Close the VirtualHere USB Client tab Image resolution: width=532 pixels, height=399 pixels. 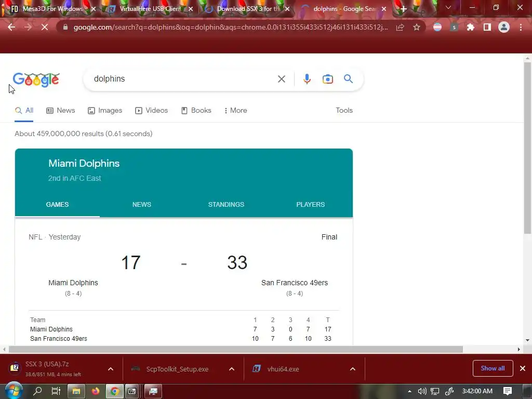(x=191, y=9)
